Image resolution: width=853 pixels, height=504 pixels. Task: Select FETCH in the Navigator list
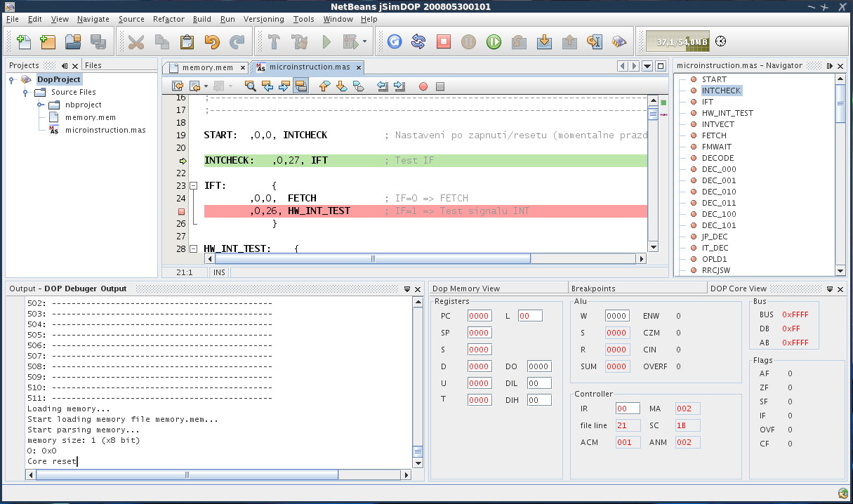coord(714,135)
